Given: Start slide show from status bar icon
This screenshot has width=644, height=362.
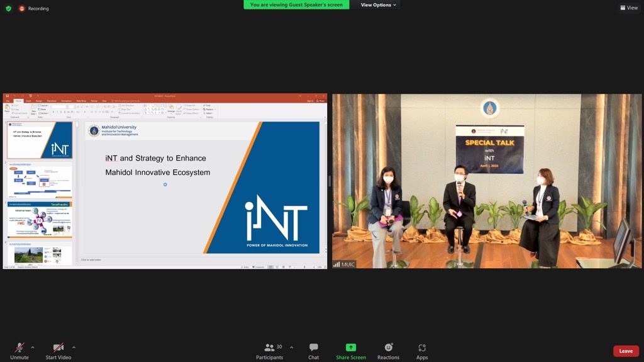Looking at the screenshot, I should click(x=290, y=267).
